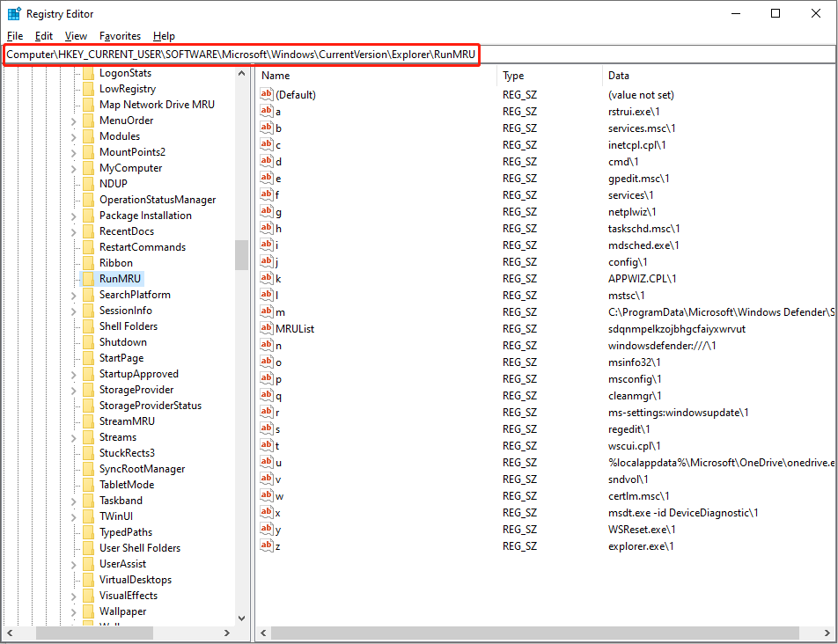Click the LowRegistry folder icon
The height and width of the screenshot is (644, 838).
point(89,89)
